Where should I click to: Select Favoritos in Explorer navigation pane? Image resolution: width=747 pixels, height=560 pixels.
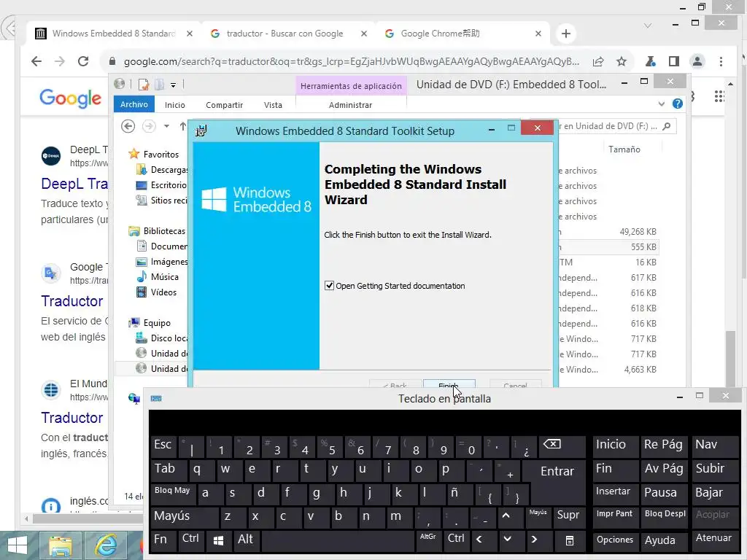tap(161, 155)
